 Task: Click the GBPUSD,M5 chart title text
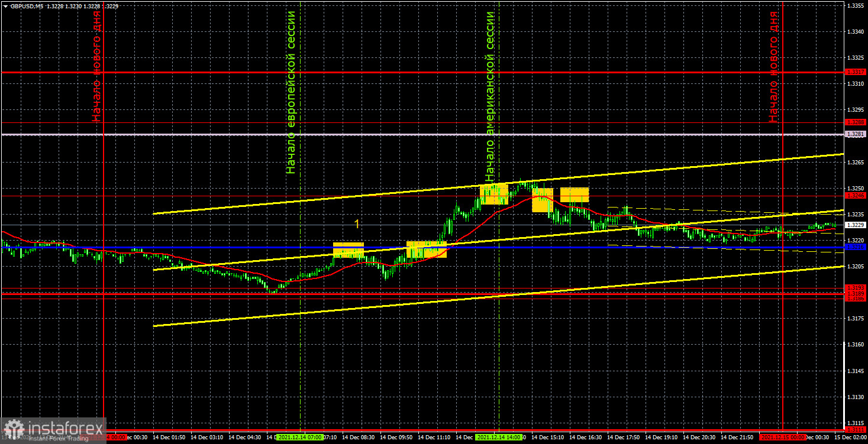(27, 5)
